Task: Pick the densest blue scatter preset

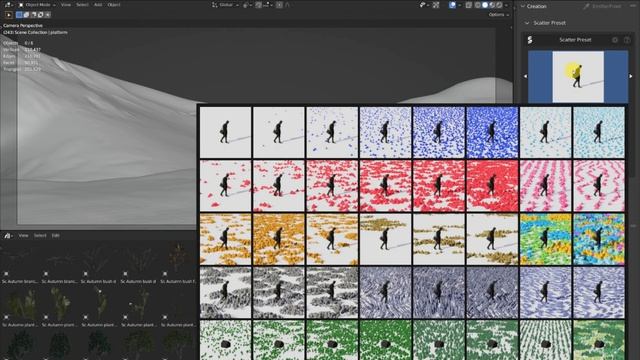Action: [492, 133]
